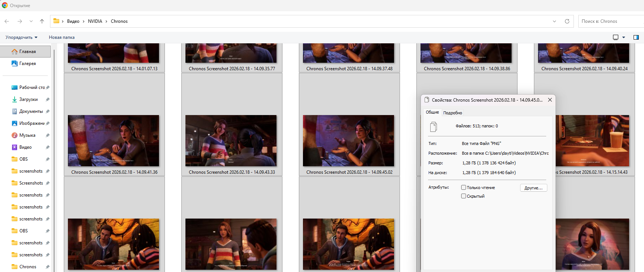
Task: Click the pin icon beside sidebar Chronos
Action: point(47,267)
